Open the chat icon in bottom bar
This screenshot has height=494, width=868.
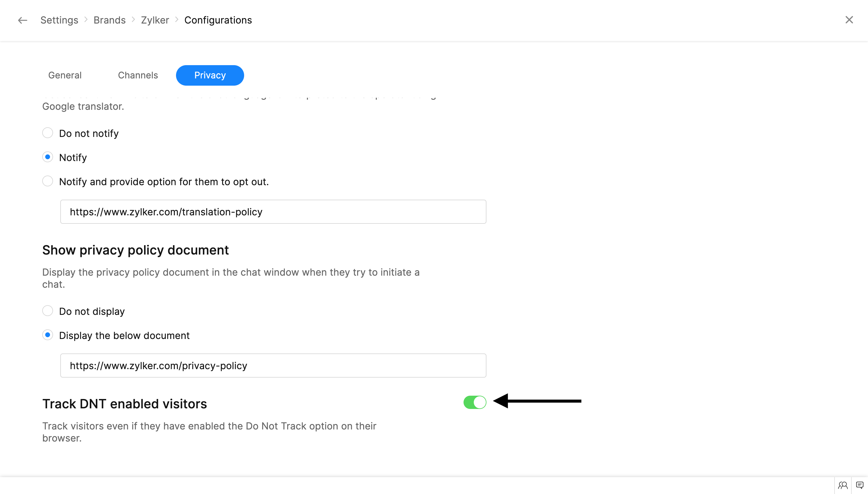click(x=860, y=486)
